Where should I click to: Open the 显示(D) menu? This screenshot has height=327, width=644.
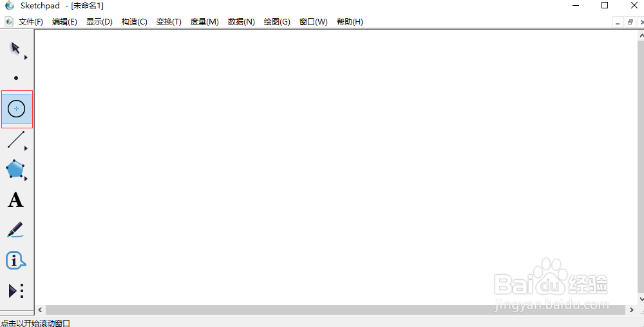click(x=99, y=22)
